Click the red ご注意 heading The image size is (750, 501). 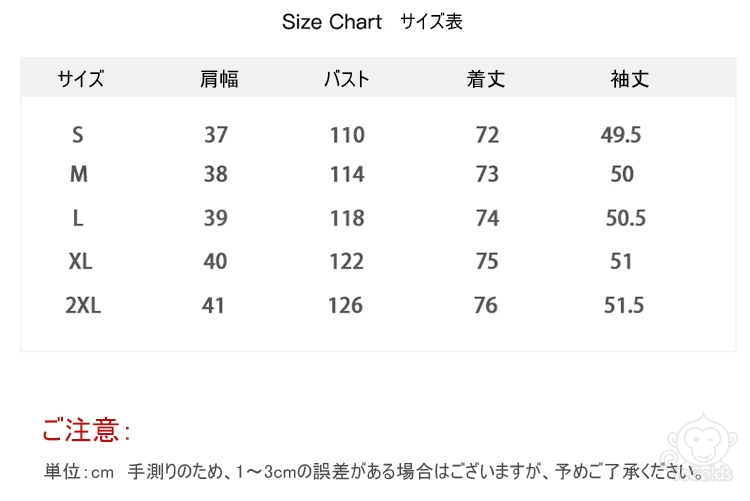(86, 431)
